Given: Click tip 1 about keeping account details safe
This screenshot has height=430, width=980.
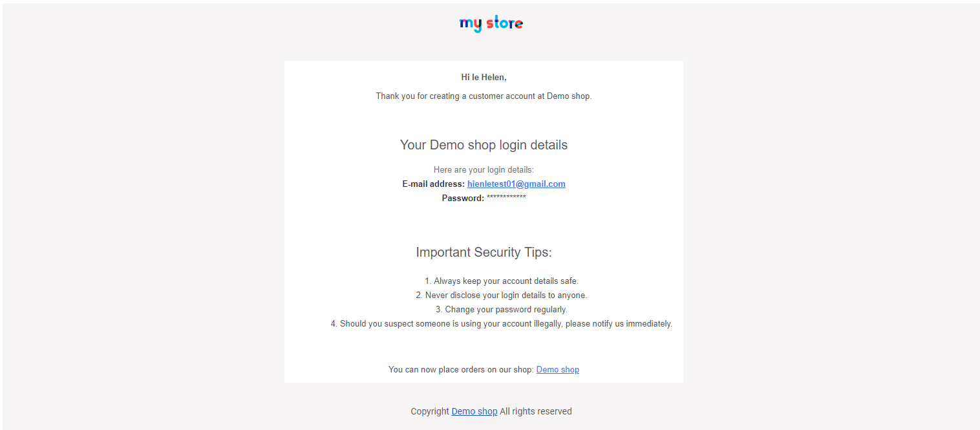Looking at the screenshot, I should pos(501,281).
